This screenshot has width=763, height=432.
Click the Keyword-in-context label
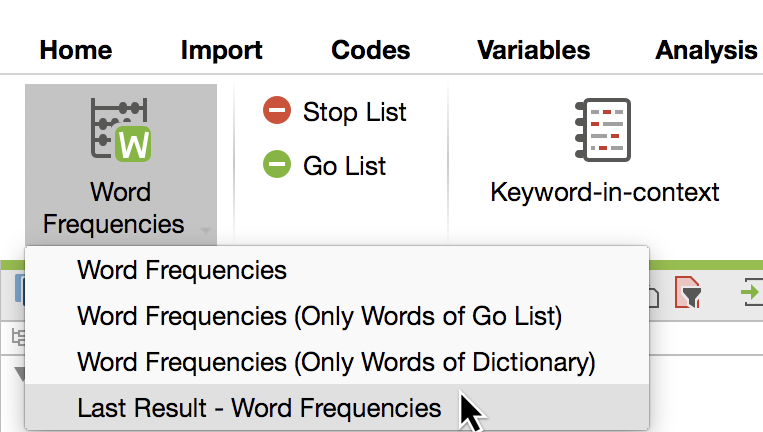[x=604, y=192]
